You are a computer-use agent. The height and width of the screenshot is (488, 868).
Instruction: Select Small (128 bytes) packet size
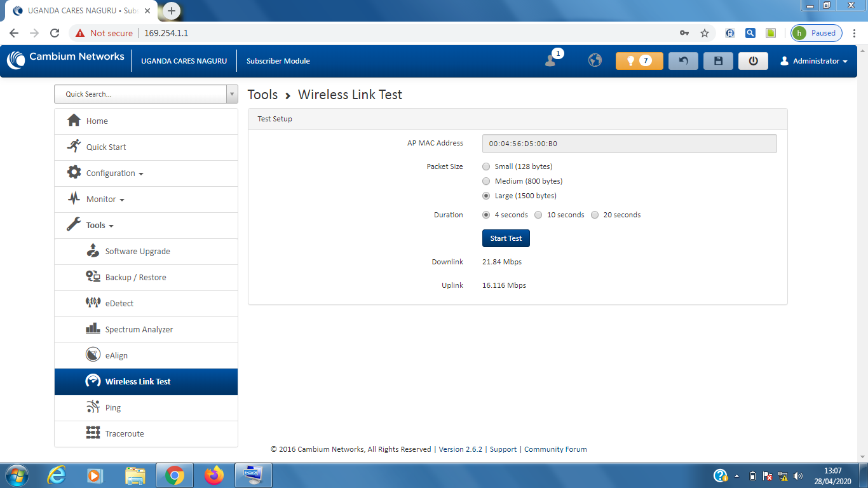[x=486, y=166]
